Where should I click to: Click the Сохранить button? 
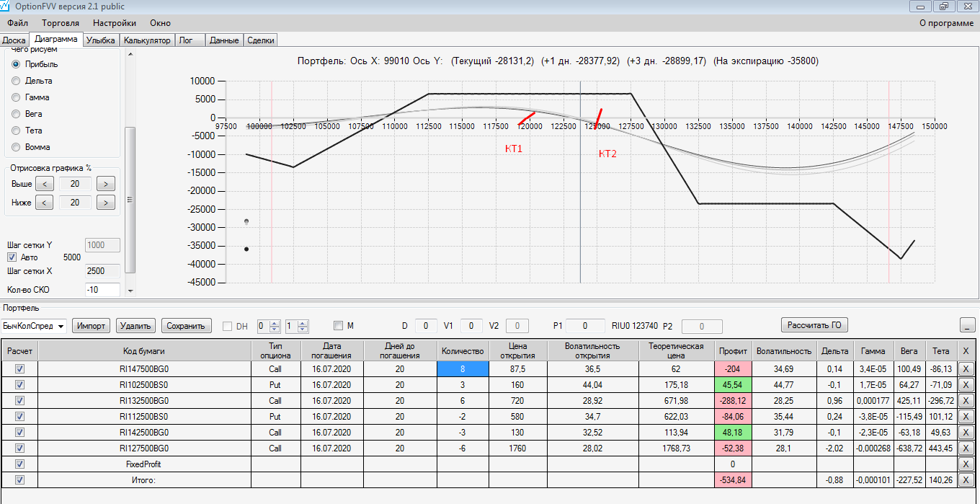click(186, 326)
